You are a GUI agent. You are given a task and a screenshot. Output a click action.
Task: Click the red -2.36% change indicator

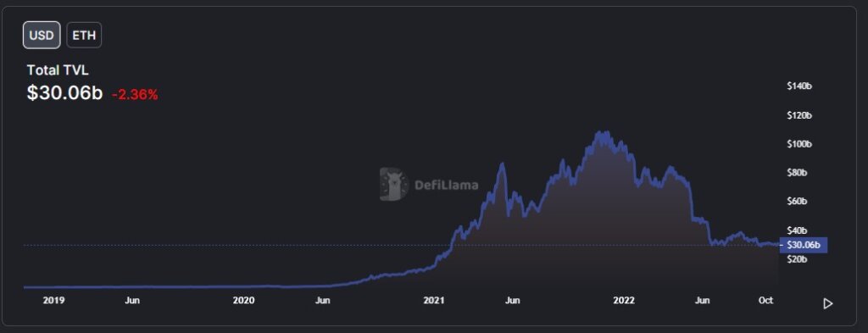(x=135, y=95)
